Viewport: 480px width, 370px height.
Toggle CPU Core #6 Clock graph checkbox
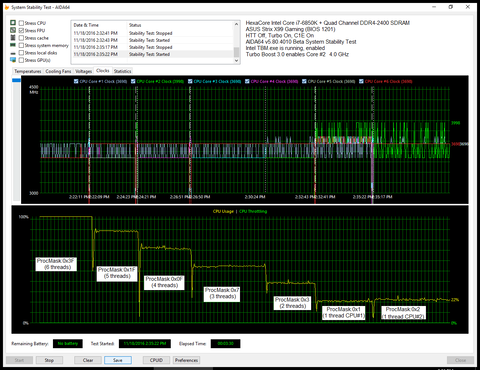click(x=361, y=81)
